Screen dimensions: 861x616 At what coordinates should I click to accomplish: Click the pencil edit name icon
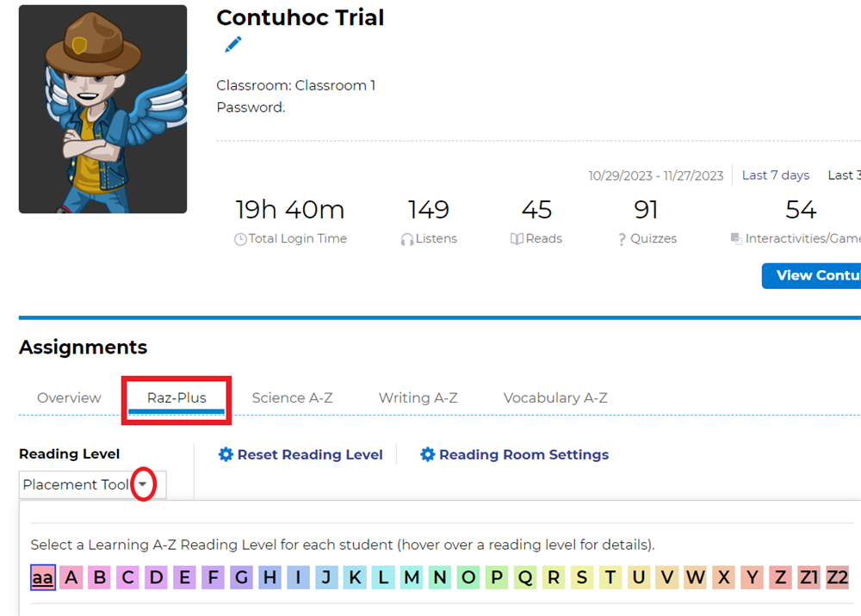pos(232,45)
